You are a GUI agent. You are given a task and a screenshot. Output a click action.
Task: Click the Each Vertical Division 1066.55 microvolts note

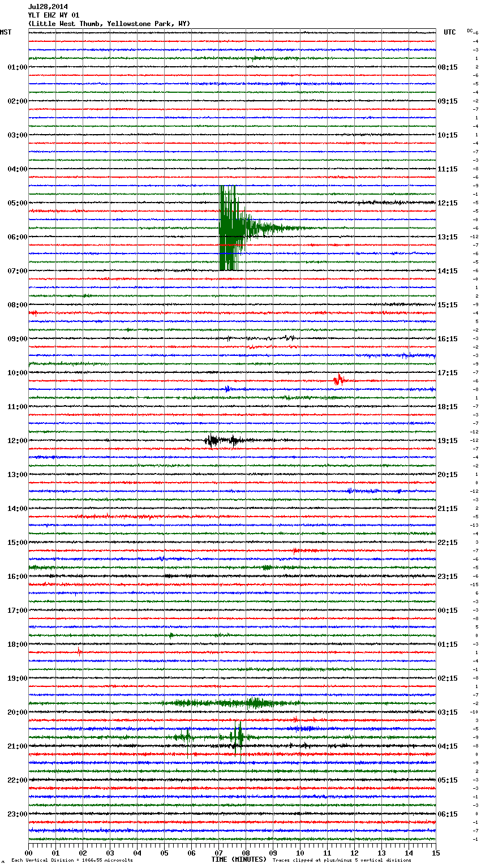tap(72, 860)
